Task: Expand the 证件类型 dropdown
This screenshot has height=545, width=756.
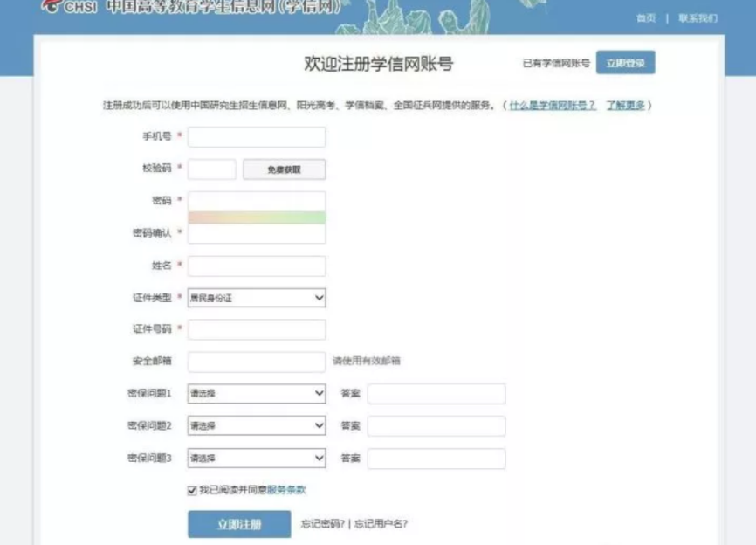Action: click(257, 298)
